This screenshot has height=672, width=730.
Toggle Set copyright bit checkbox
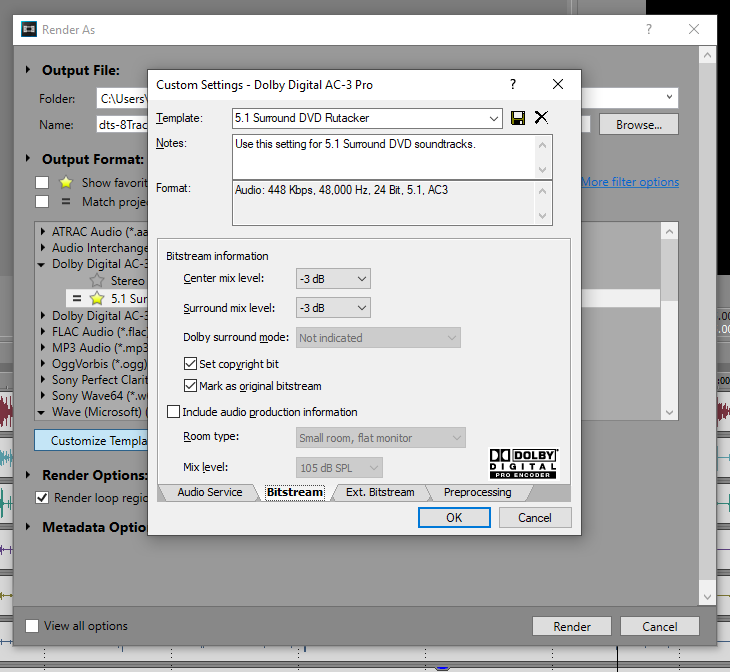(190, 364)
